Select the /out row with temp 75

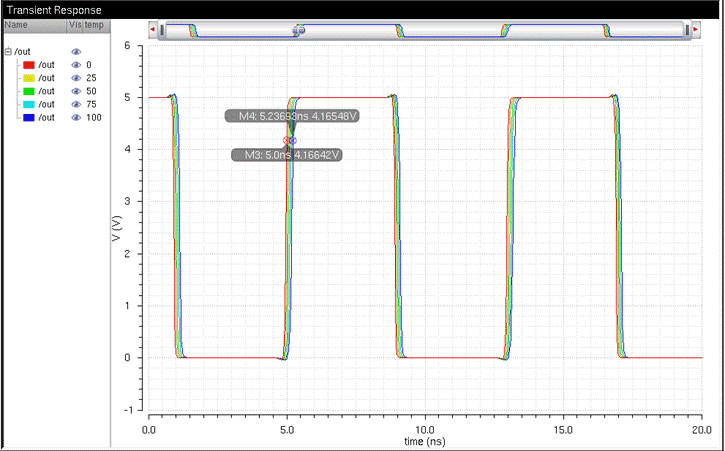pos(57,105)
